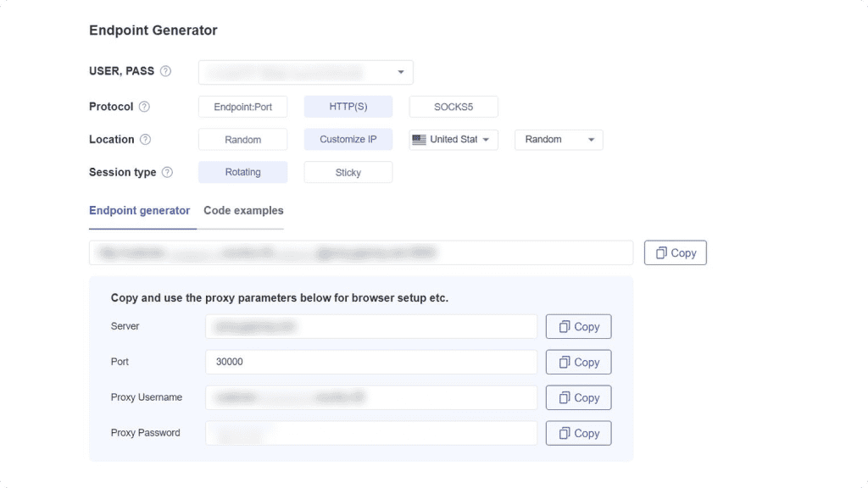The image size is (868, 488).
Task: Switch to the Code examples tab
Action: 242,210
